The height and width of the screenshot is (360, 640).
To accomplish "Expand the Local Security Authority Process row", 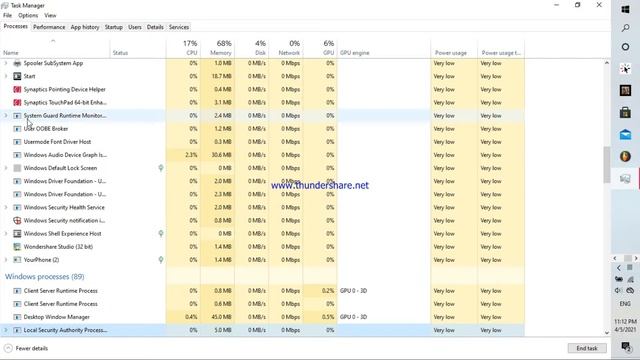I will tap(6, 330).
